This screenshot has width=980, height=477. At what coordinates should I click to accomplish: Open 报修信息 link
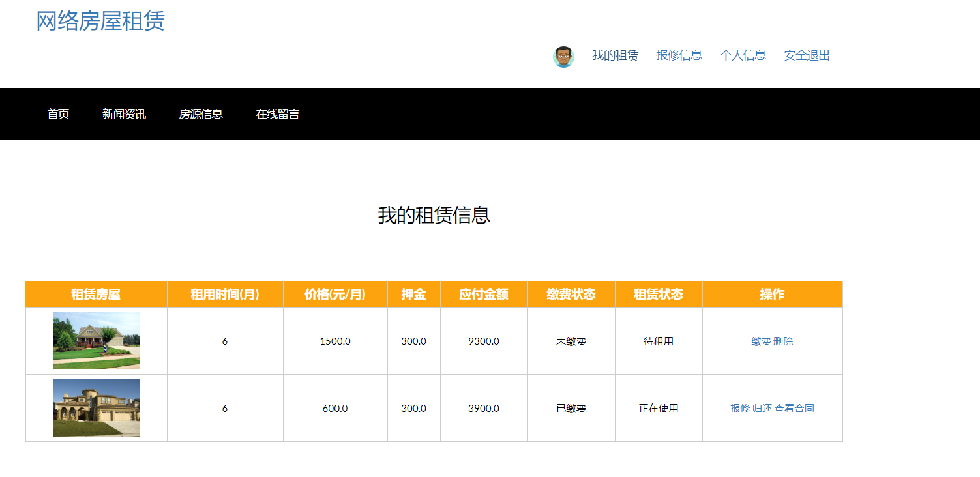click(679, 55)
